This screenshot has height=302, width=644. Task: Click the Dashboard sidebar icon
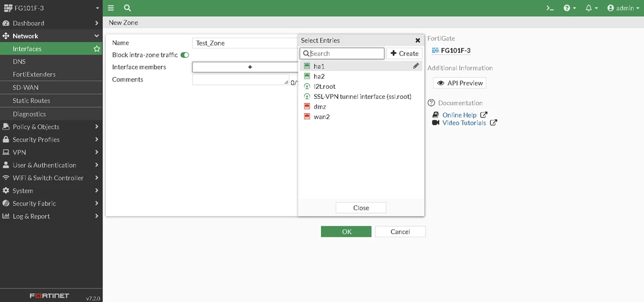[x=6, y=23]
